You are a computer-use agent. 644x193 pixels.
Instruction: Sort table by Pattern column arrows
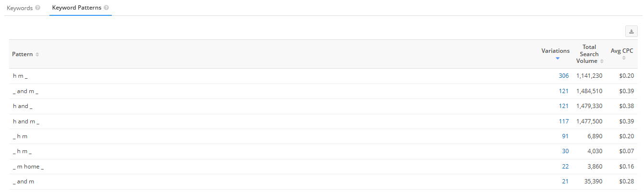point(37,54)
